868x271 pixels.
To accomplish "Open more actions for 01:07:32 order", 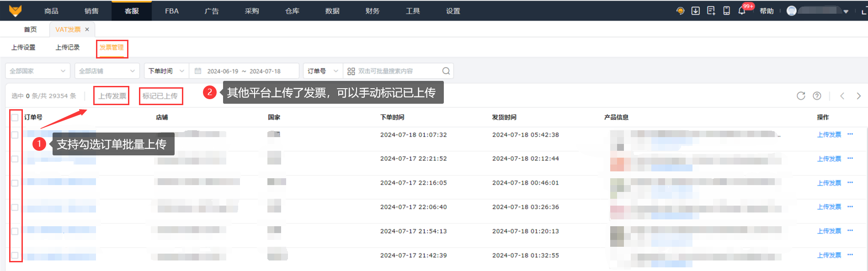I will point(850,134).
